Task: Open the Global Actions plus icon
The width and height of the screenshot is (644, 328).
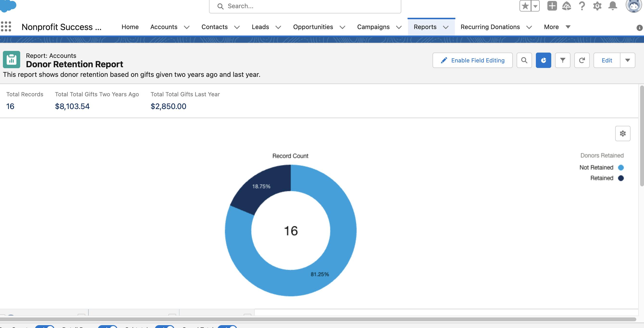Action: [x=552, y=6]
